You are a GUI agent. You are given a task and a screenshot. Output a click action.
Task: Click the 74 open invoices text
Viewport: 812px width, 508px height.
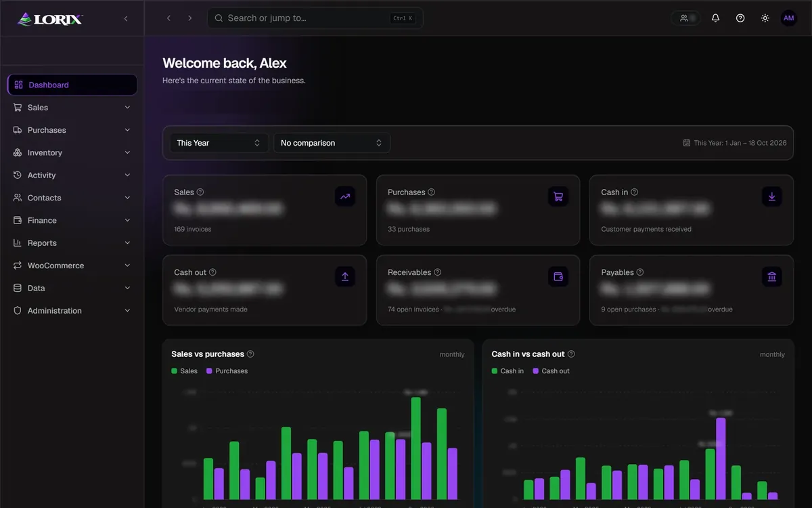(x=413, y=310)
